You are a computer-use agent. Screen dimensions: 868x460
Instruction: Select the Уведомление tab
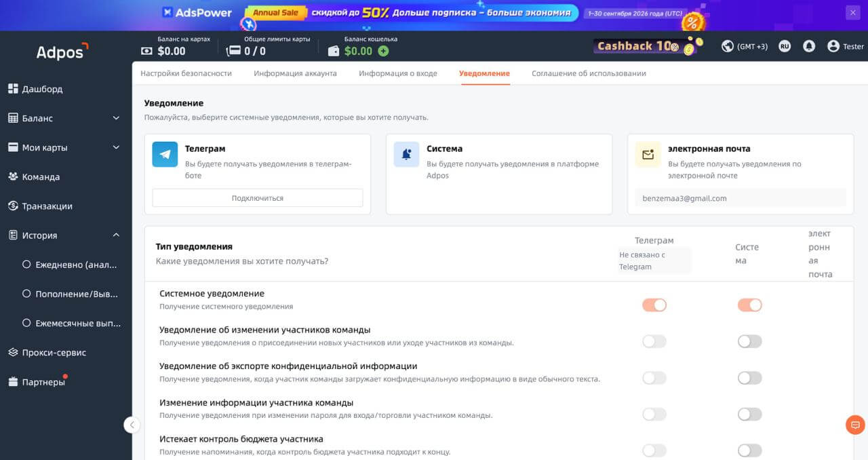[484, 73]
